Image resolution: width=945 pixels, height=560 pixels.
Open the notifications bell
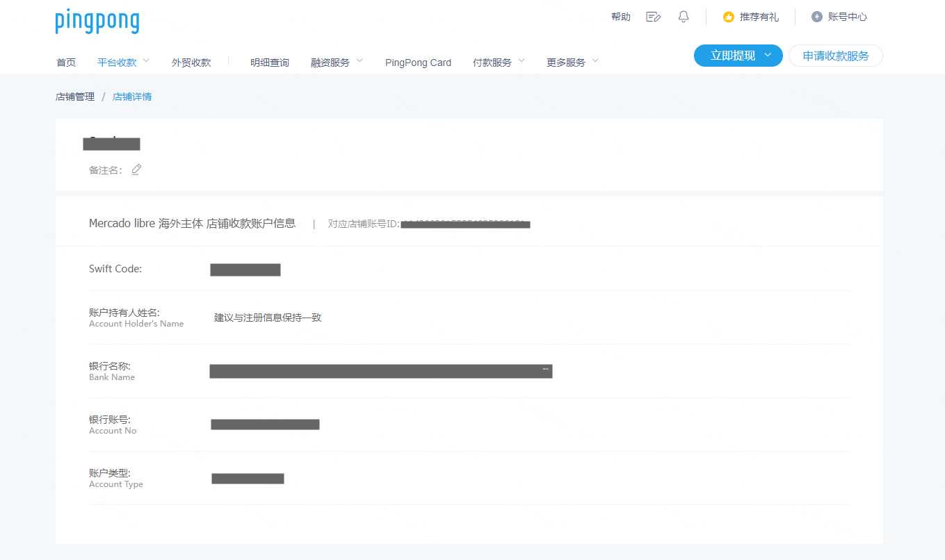pos(684,17)
